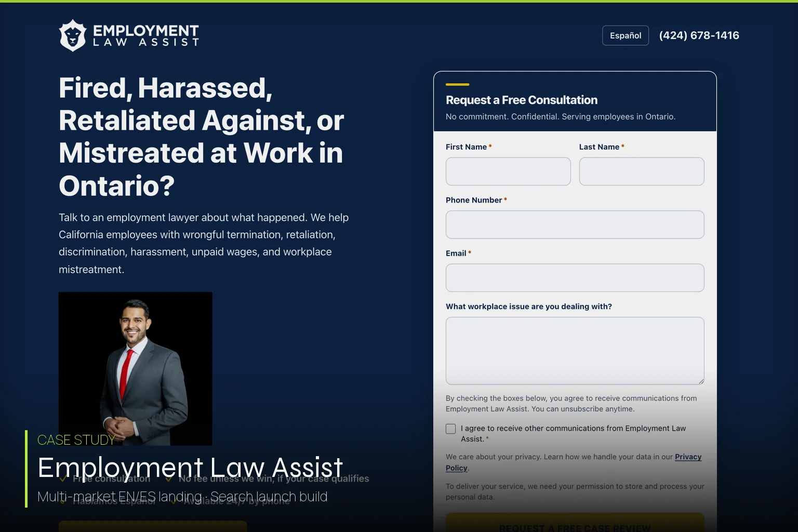This screenshot has width=798, height=532.
Task: Click the Request a Free Case Review button
Action: click(x=575, y=523)
